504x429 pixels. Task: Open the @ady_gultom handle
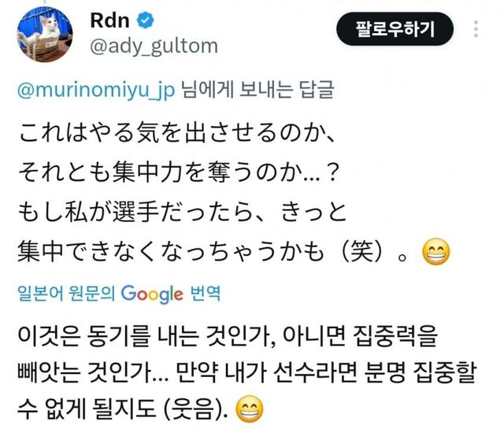154,46
